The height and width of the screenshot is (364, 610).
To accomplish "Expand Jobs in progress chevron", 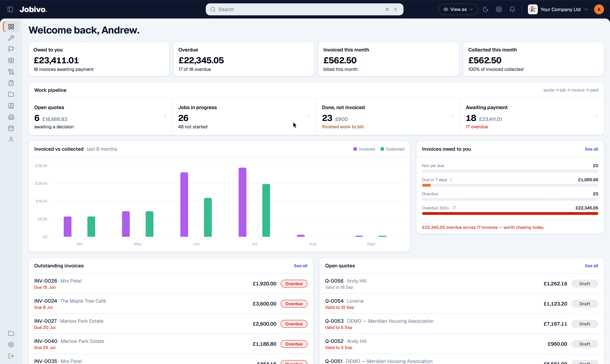I will [x=309, y=117].
